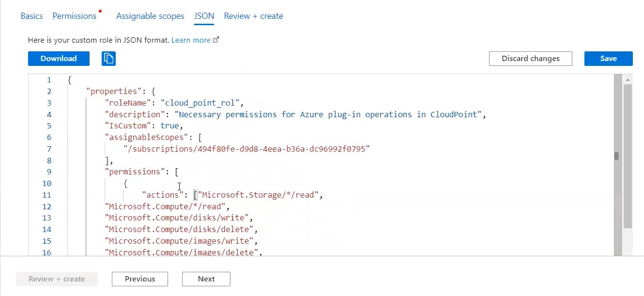Open the external link icon beside Learn more
The height and width of the screenshot is (296, 644).
point(216,40)
